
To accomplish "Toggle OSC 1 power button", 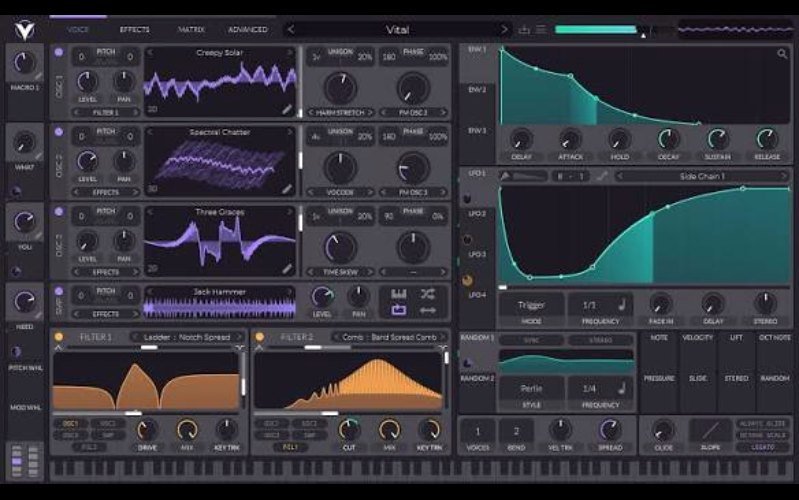I will (59, 52).
